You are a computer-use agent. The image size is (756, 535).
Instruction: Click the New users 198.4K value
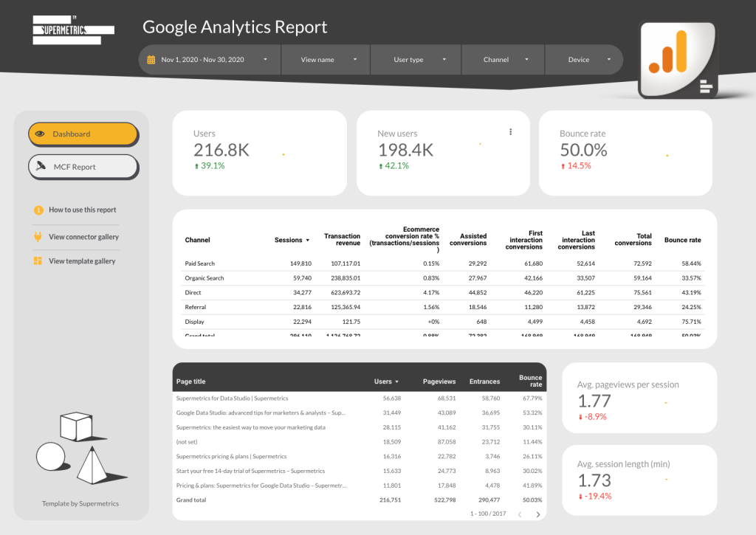(x=405, y=151)
